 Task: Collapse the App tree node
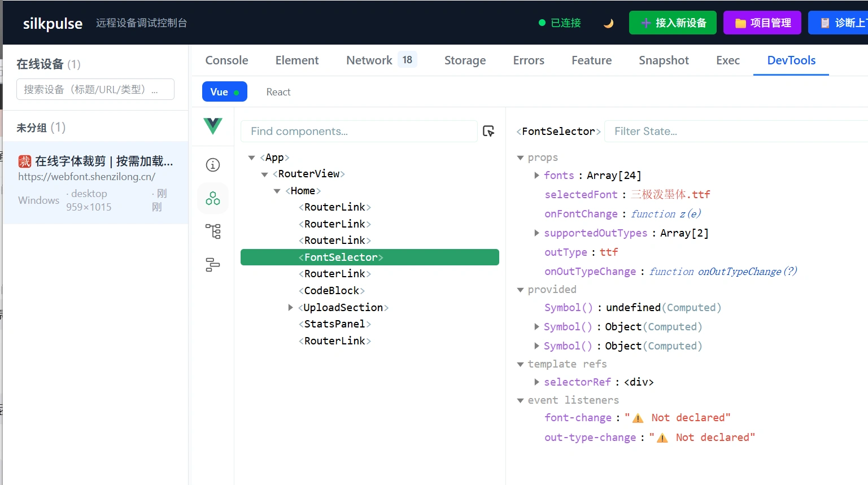coord(252,158)
